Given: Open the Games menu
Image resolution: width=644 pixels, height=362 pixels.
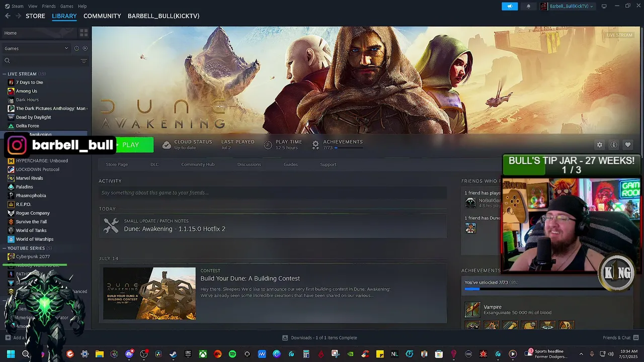Looking at the screenshot, I should 66,6.
